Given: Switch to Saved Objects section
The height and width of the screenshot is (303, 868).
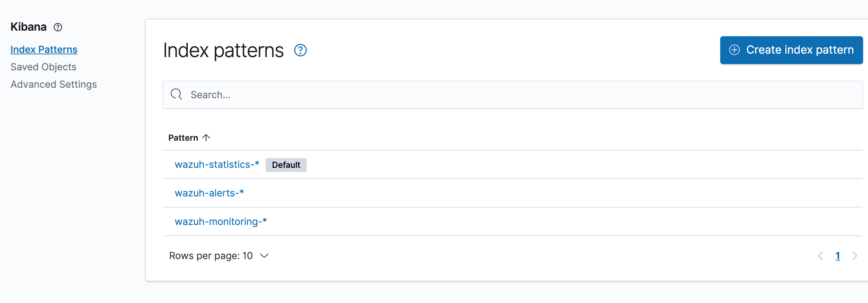Looking at the screenshot, I should pyautogui.click(x=43, y=67).
